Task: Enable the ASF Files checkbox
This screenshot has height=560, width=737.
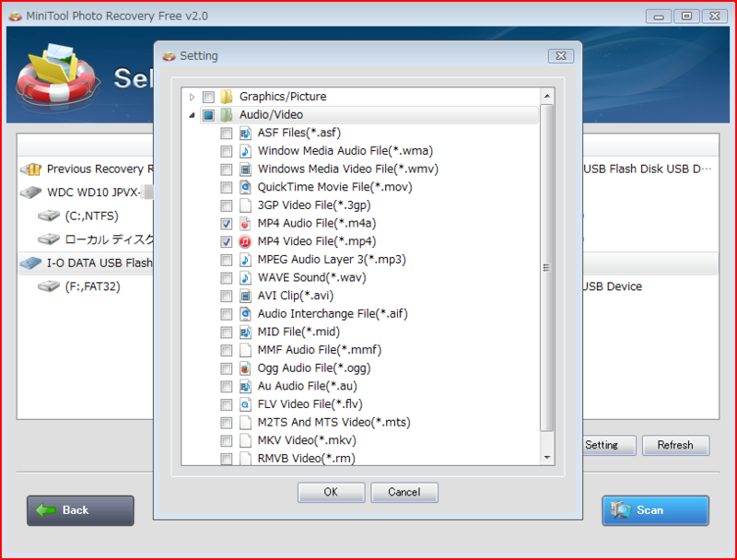Action: (x=226, y=133)
